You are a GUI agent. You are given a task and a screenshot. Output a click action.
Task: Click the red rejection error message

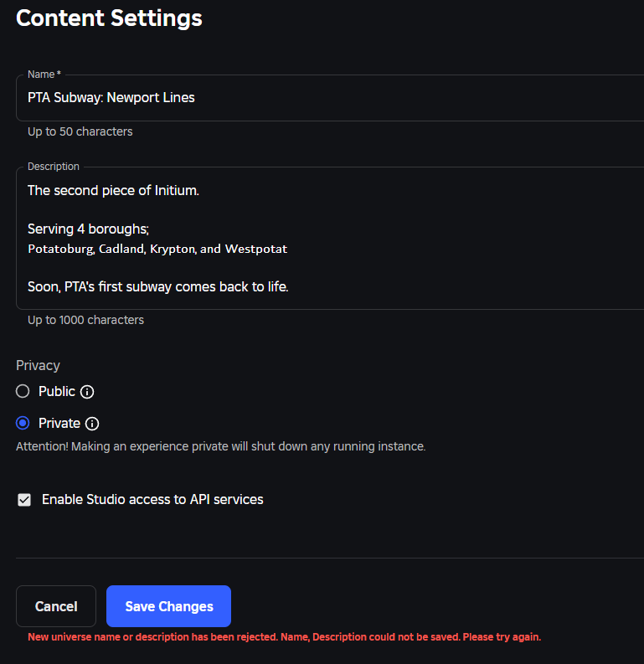tap(284, 637)
